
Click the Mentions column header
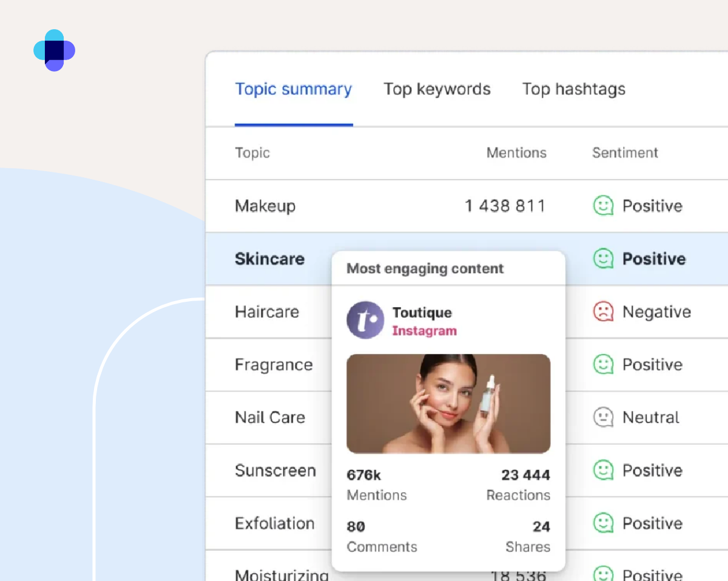[516, 153]
